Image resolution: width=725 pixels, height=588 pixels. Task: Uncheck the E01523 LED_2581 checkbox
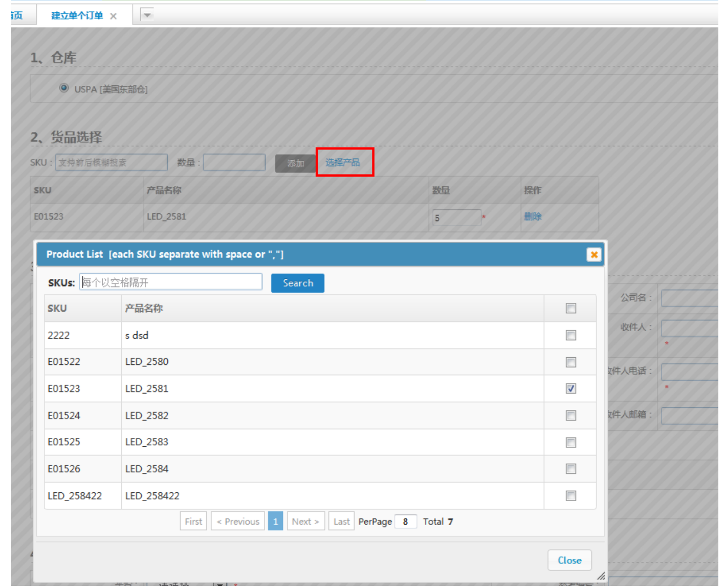click(x=570, y=388)
